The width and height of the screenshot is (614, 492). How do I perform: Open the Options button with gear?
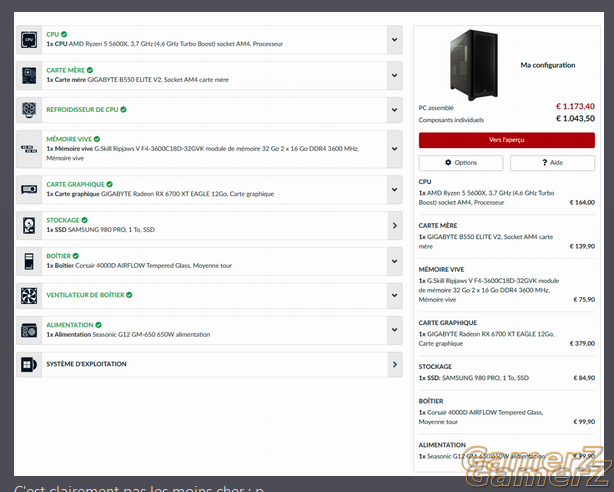(x=461, y=163)
